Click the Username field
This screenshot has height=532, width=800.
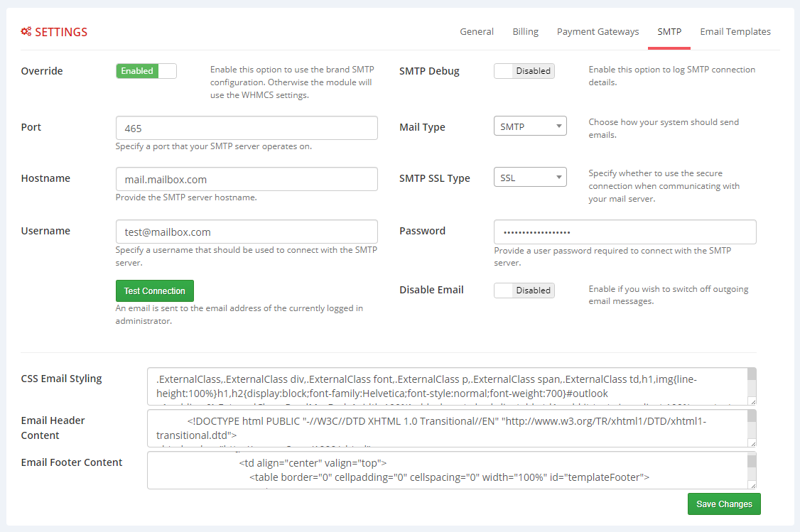[x=246, y=231]
